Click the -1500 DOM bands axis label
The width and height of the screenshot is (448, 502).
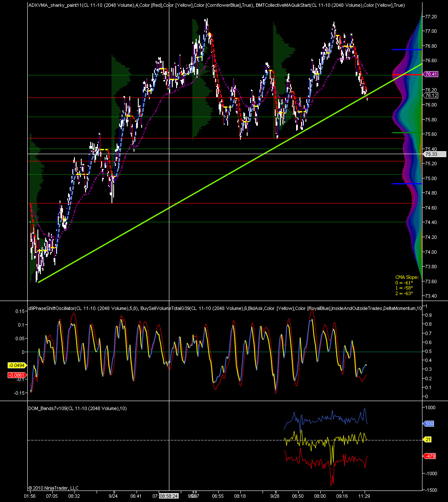(431, 490)
